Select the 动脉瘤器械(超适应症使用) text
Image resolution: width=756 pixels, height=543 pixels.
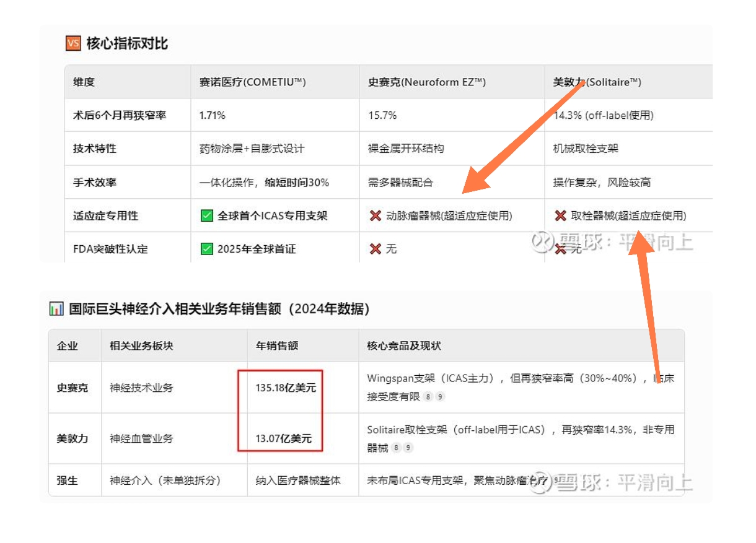coord(449,216)
